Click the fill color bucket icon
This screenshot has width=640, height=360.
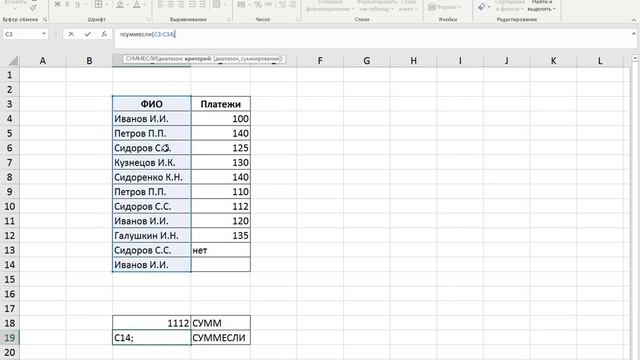pos(120,4)
